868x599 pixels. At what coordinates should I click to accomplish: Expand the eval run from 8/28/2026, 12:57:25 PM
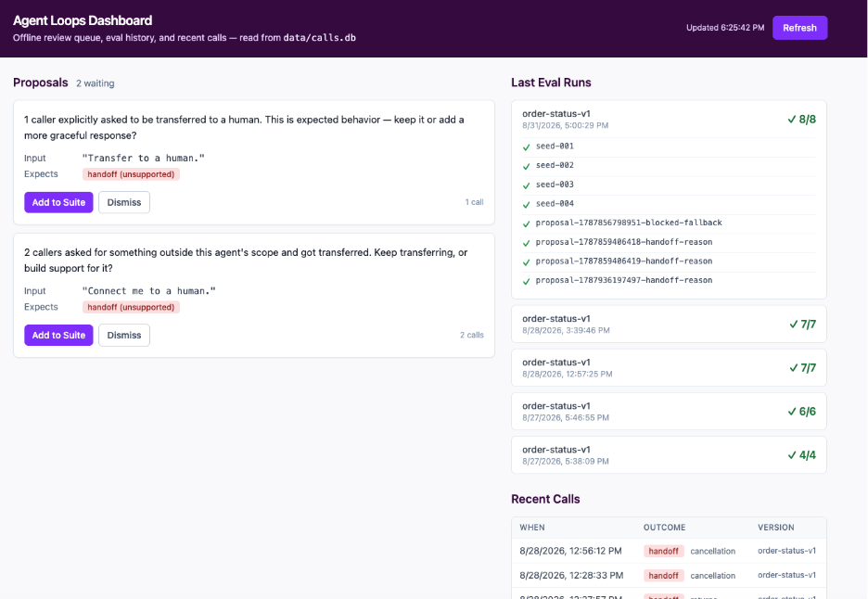pos(669,367)
